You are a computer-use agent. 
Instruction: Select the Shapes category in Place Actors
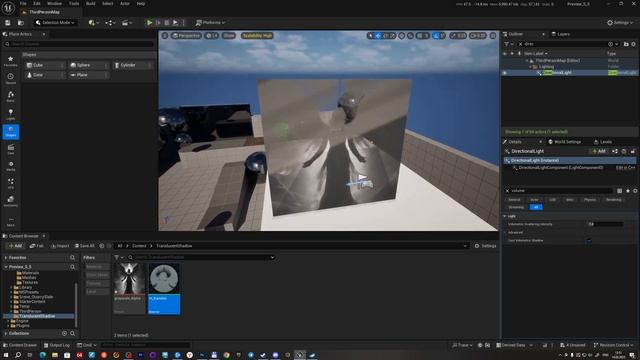click(11, 132)
